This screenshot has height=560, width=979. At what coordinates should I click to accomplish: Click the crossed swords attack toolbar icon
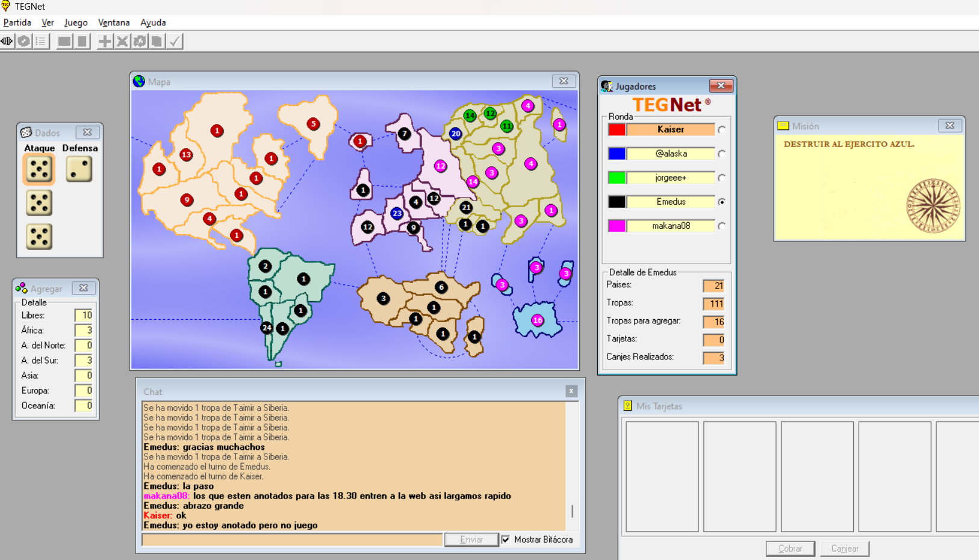coord(122,41)
